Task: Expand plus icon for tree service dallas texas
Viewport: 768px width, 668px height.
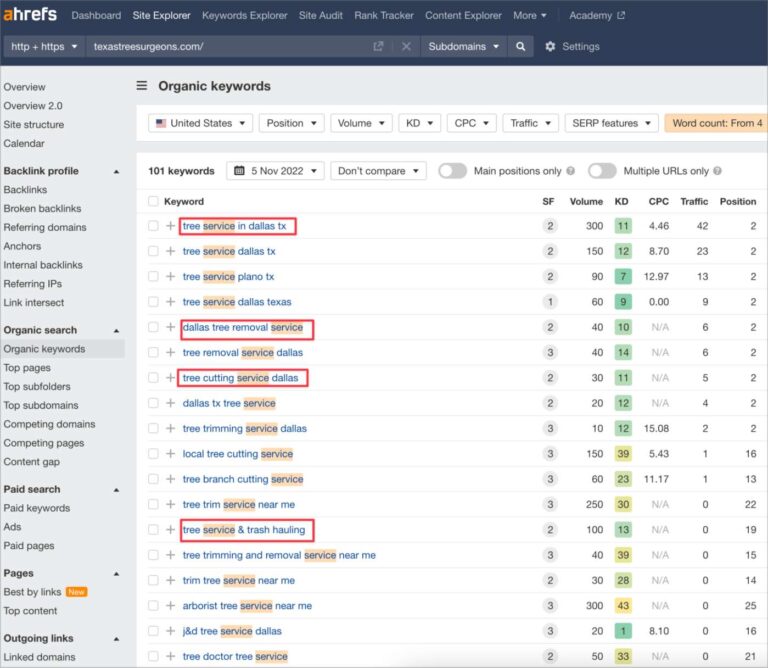Action: [170, 302]
